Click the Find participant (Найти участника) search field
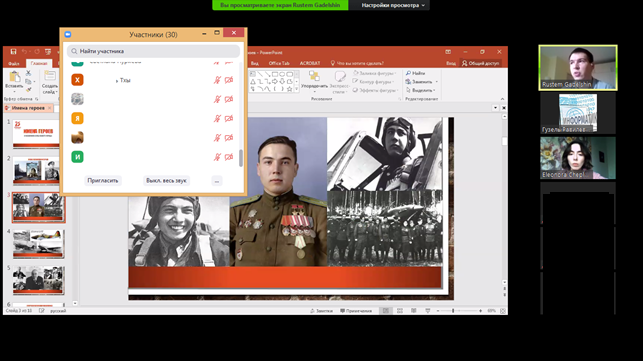The height and width of the screenshot is (361, 643). click(x=153, y=51)
